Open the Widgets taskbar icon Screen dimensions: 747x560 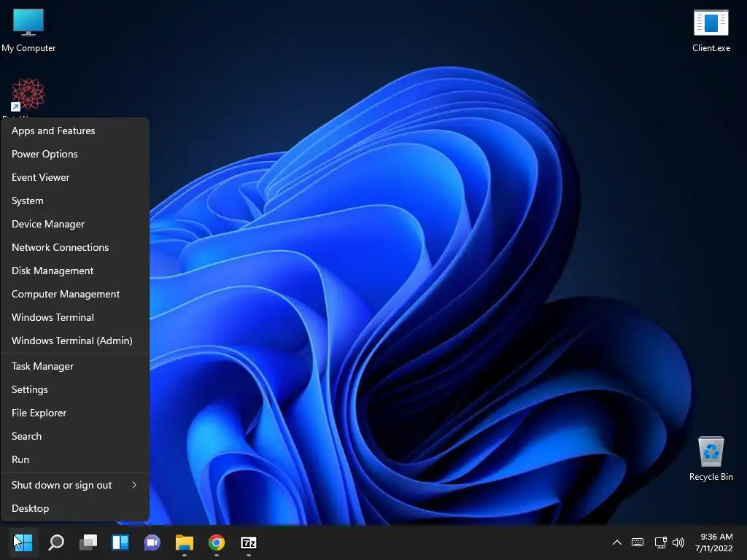point(120,542)
